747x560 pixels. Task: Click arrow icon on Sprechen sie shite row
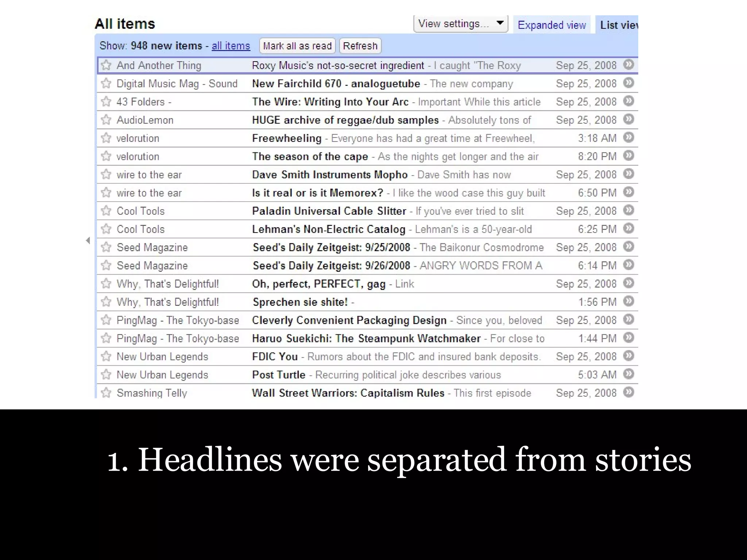pos(628,302)
